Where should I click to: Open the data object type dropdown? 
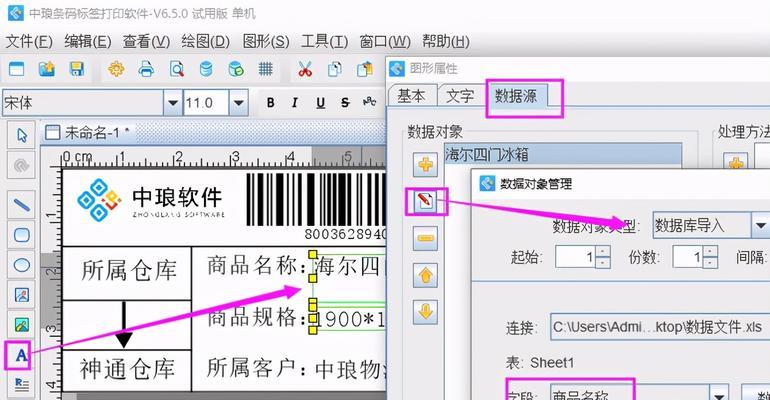[760, 225]
